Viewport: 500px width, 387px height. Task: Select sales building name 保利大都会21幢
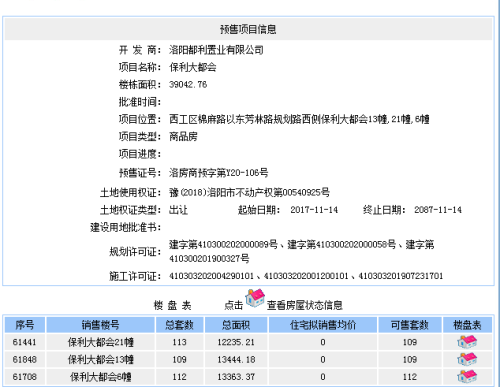(100, 342)
